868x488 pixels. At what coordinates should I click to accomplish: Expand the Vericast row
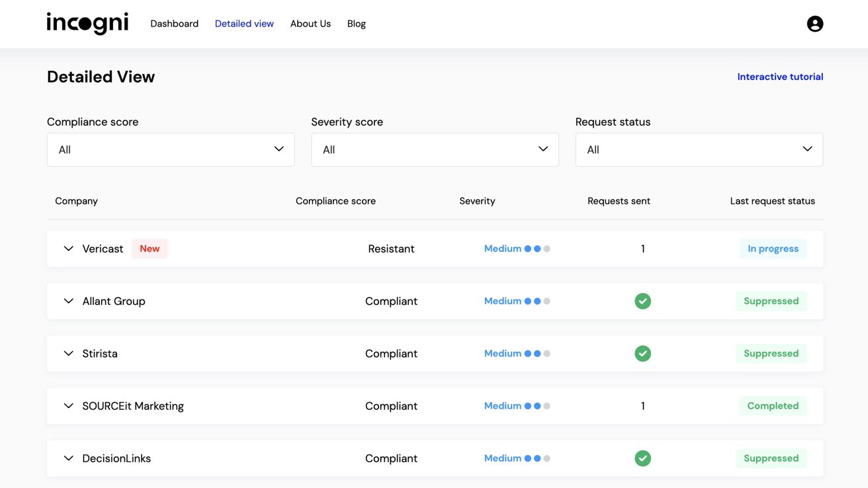coord(68,249)
